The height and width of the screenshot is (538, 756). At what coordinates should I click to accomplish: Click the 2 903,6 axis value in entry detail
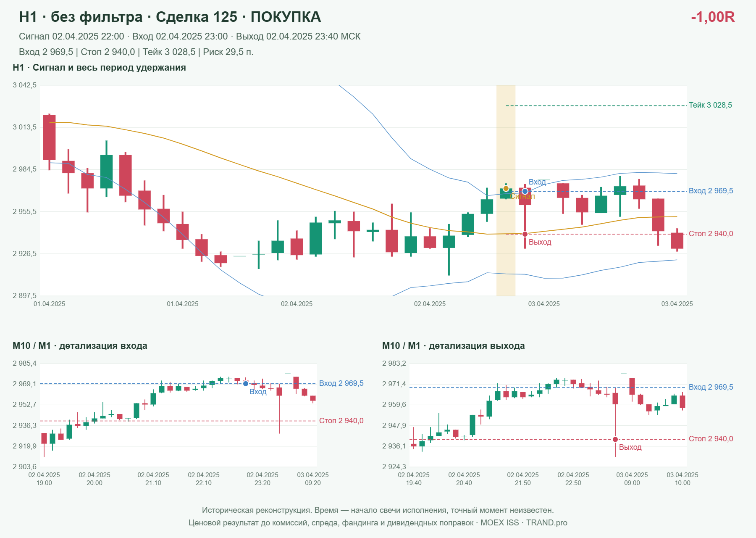pos(25,467)
